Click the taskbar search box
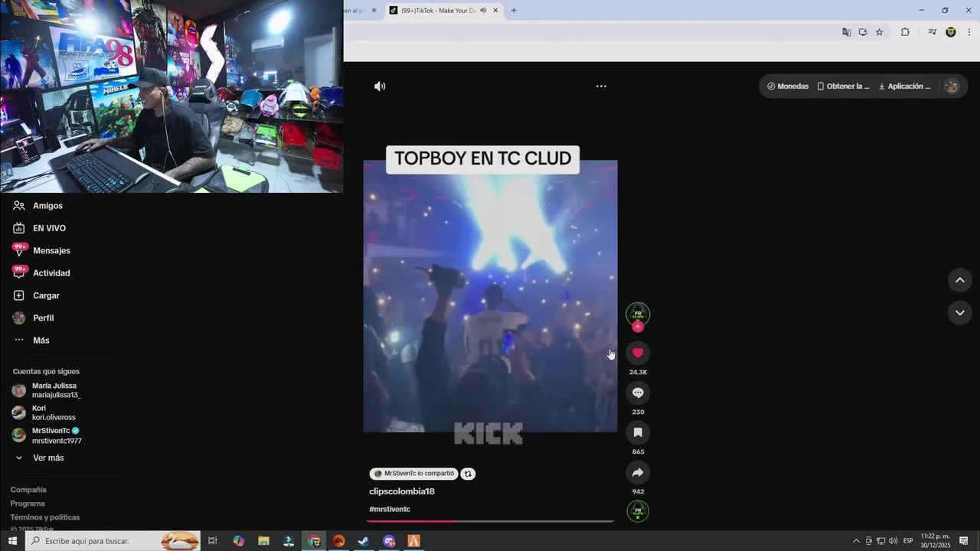The height and width of the screenshot is (551, 980). (x=113, y=541)
